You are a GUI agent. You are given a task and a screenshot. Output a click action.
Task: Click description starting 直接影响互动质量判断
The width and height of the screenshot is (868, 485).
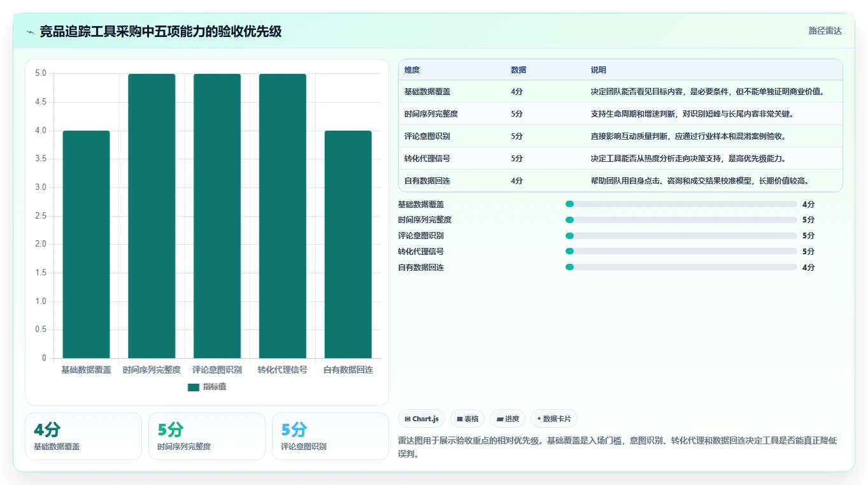click(x=688, y=136)
